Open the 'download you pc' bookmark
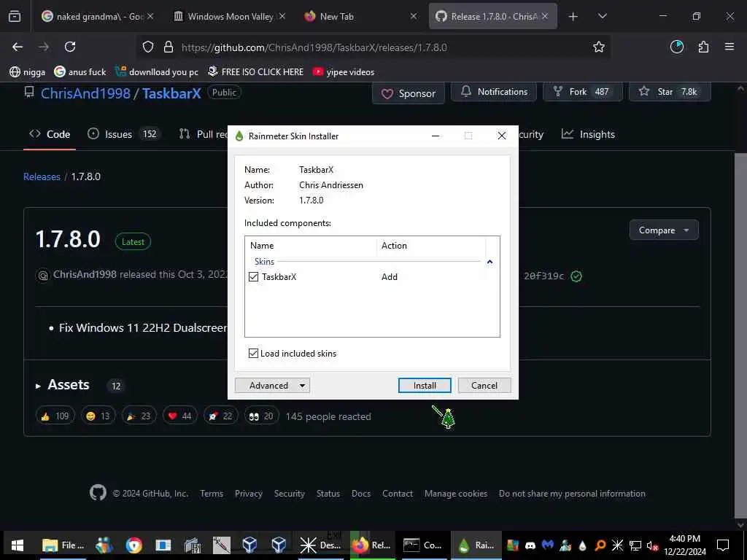This screenshot has width=747, height=560. click(x=158, y=72)
